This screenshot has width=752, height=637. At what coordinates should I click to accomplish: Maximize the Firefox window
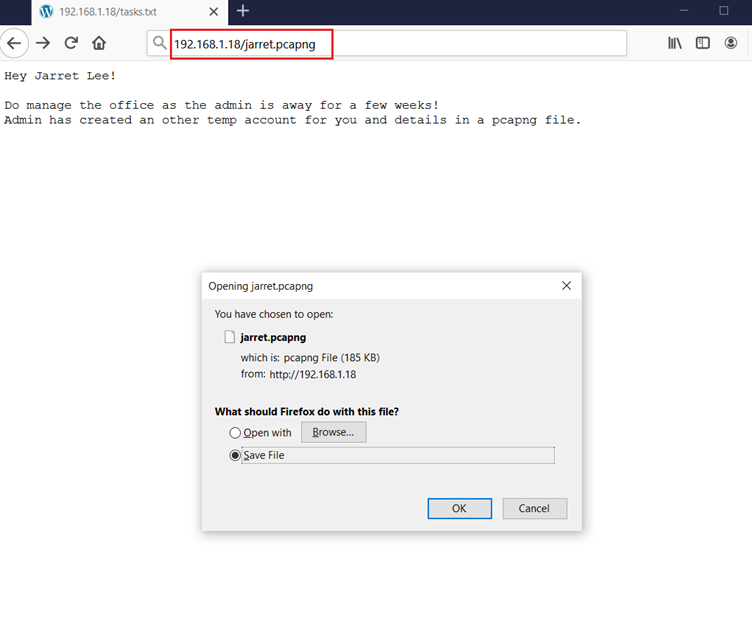pos(724,11)
